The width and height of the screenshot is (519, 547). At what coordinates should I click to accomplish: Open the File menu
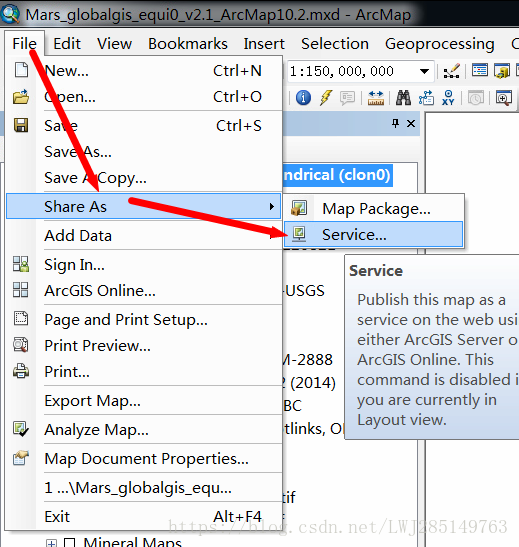click(24, 44)
